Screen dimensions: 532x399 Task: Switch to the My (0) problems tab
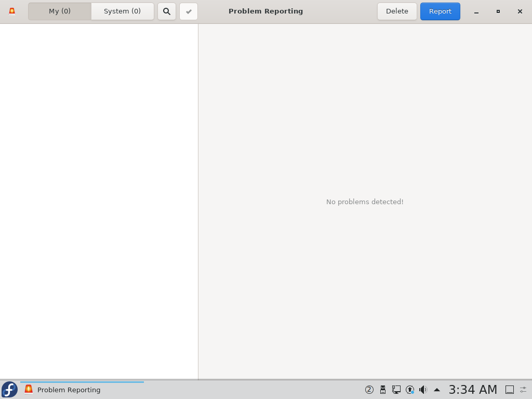60,11
